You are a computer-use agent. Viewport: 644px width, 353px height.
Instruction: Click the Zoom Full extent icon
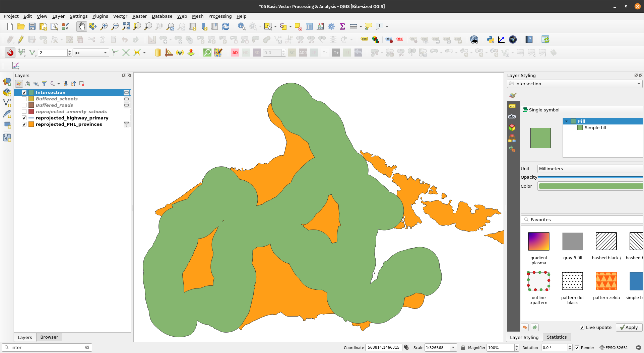tap(126, 26)
